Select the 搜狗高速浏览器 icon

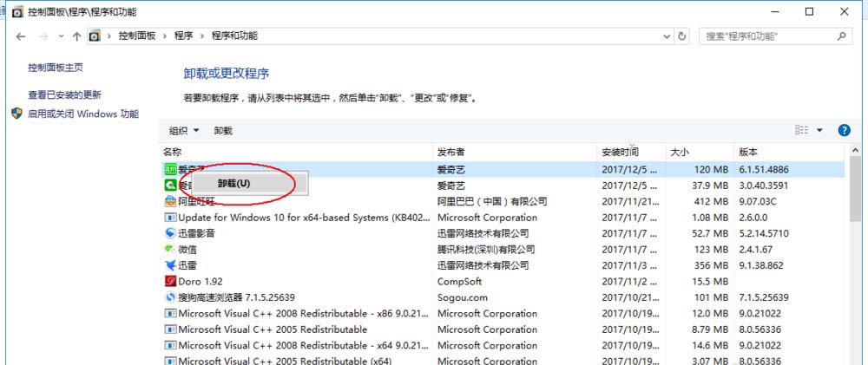coord(170,297)
